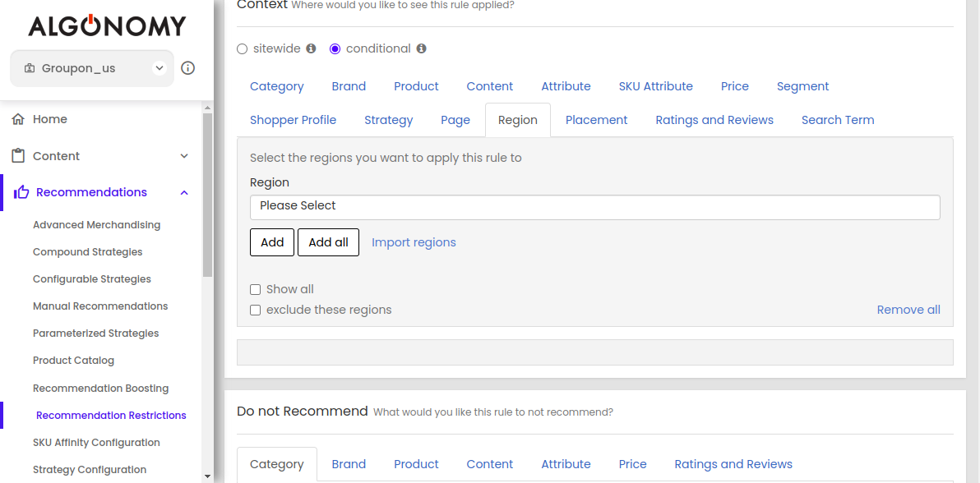Image resolution: width=980 pixels, height=483 pixels.
Task: Click the sidebar vertical scrollbar
Action: [207, 197]
